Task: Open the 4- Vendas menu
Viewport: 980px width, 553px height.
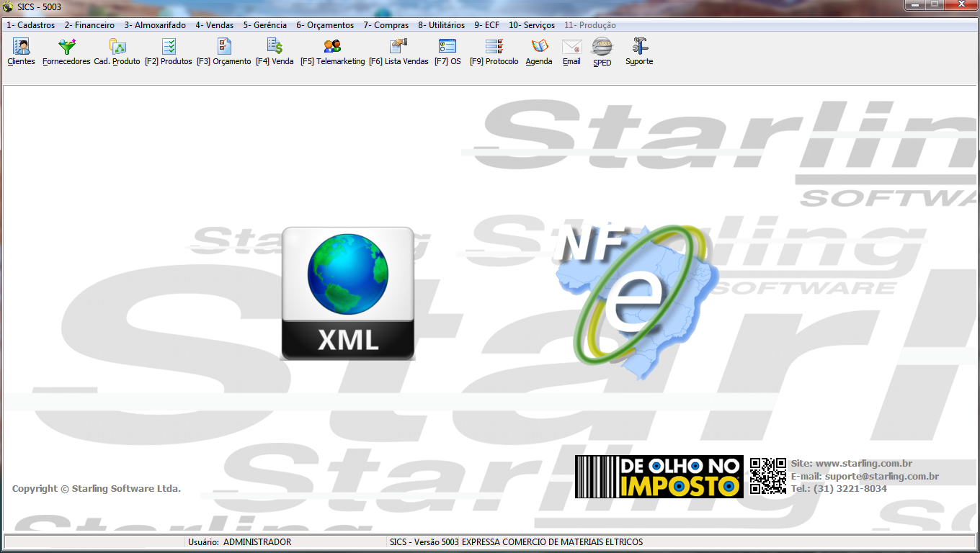Action: coord(215,25)
